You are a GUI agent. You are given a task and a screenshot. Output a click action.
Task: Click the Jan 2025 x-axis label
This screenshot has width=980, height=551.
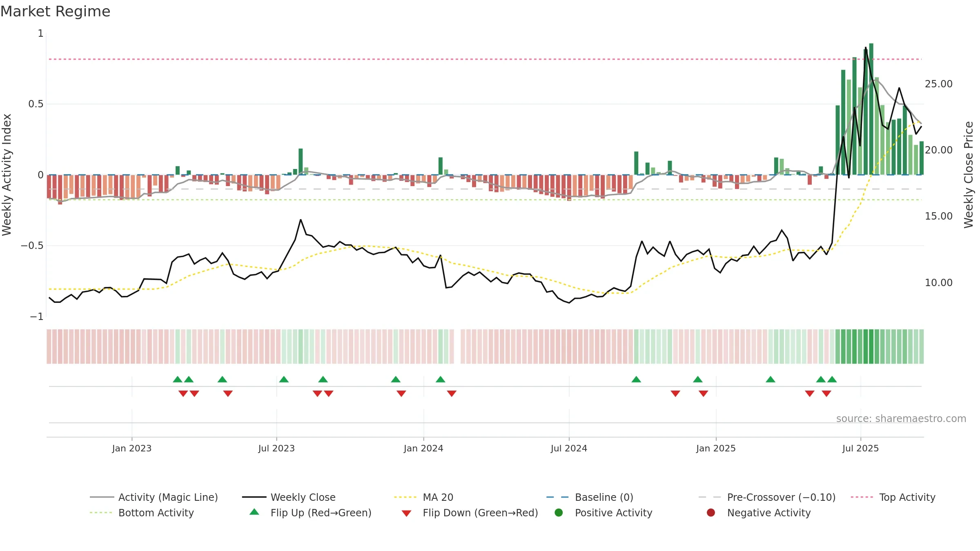[716, 448]
